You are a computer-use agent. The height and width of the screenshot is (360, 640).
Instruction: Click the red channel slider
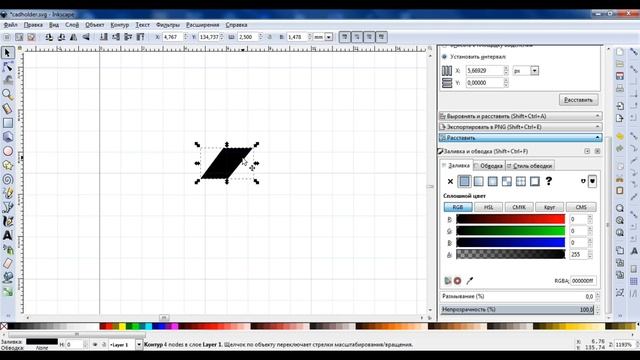(x=511, y=219)
